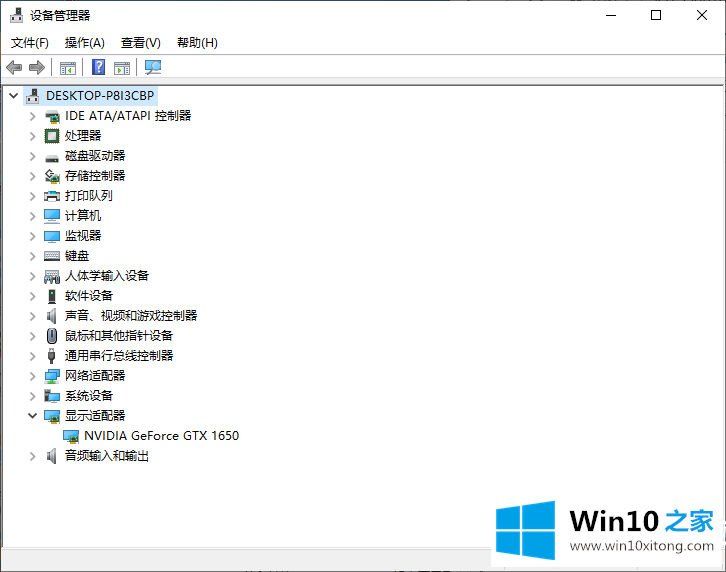Screen dimensions: 726x572
Task: Click the 软件设备 software device icon
Action: pos(52,296)
